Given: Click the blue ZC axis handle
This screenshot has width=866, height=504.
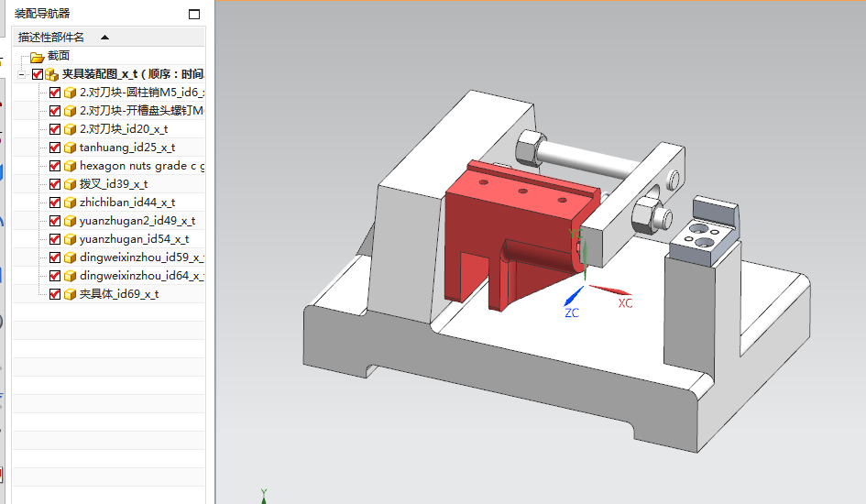Looking at the screenshot, I should tap(573, 296).
